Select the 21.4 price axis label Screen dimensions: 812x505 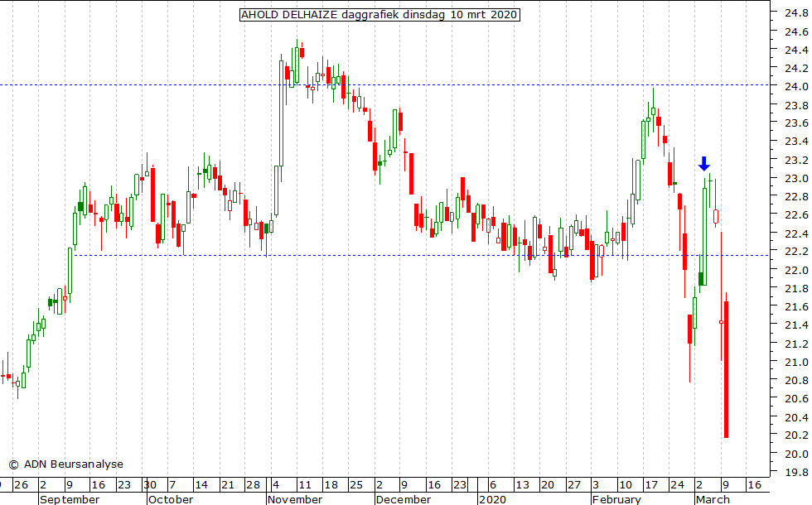pyautogui.click(x=796, y=325)
